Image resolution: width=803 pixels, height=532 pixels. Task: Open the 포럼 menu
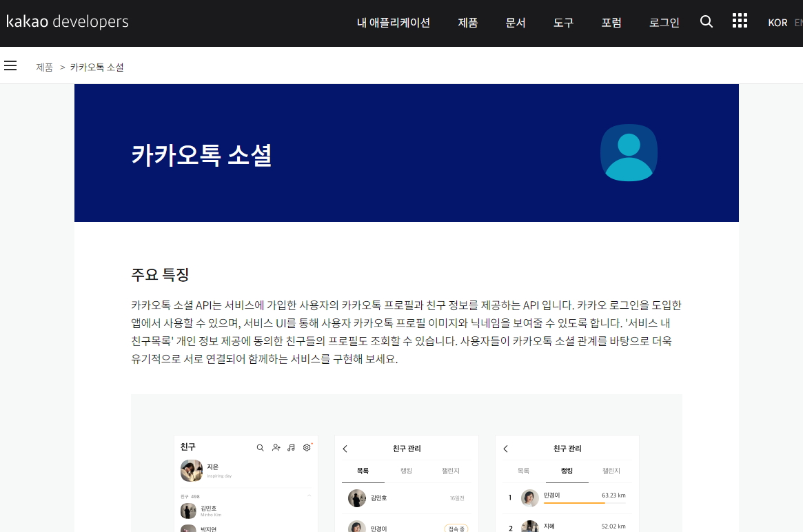point(611,23)
